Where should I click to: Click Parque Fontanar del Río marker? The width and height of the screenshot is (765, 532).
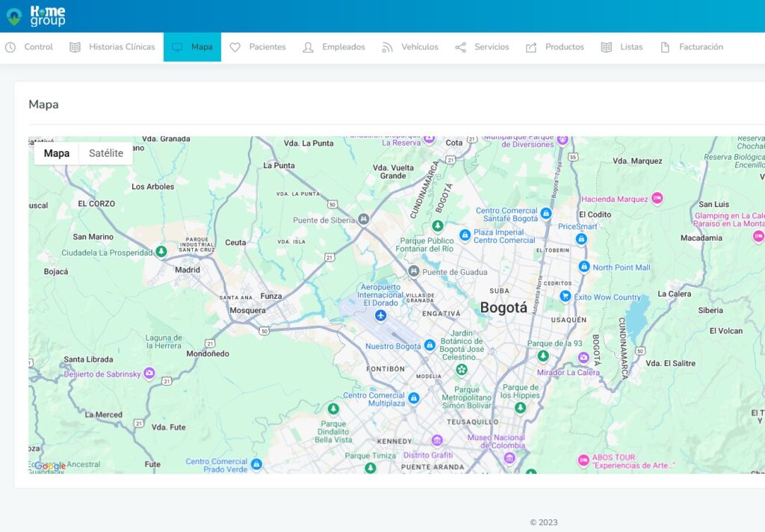[438, 226]
